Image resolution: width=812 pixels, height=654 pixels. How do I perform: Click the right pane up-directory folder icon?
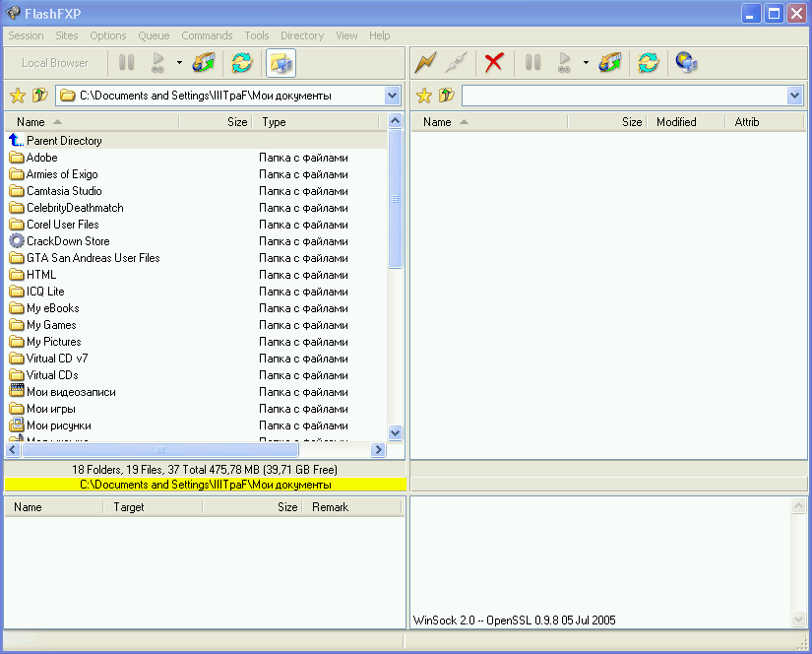(x=447, y=96)
